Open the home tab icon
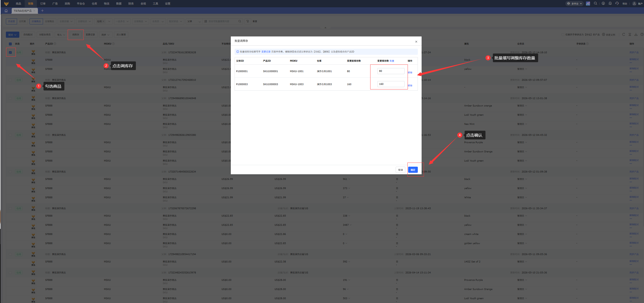 (6, 11)
